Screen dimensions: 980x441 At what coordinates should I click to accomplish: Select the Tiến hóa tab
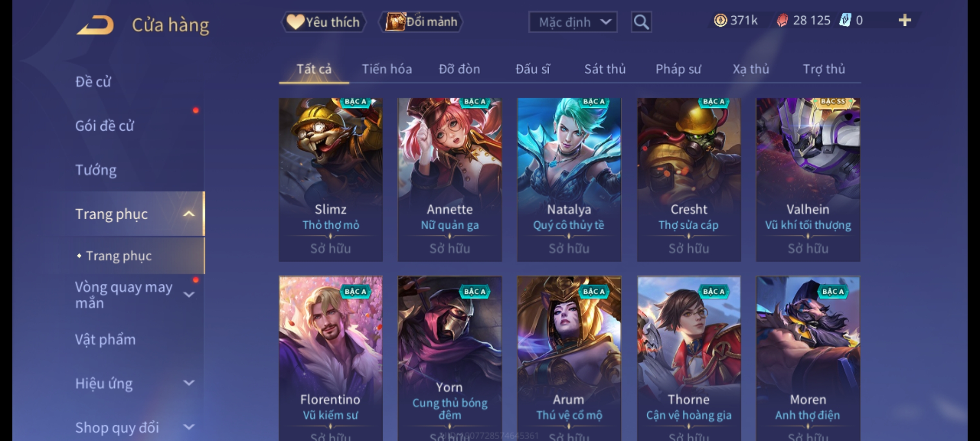[387, 69]
